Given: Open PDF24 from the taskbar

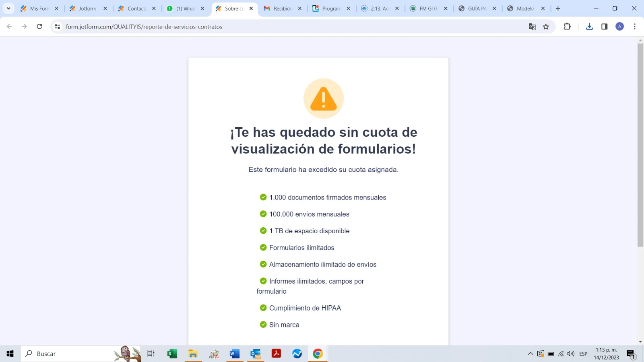Looking at the screenshot, I should point(214,354).
